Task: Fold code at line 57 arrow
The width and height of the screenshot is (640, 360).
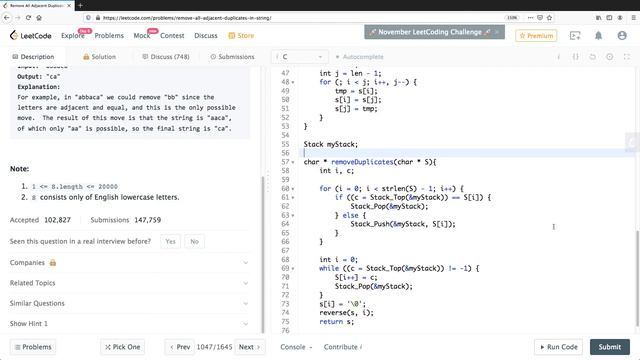Action: tap(293, 162)
